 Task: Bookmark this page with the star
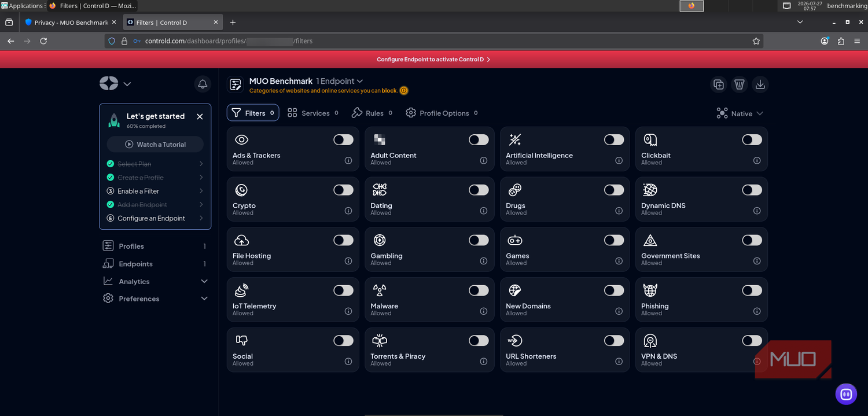pos(756,41)
